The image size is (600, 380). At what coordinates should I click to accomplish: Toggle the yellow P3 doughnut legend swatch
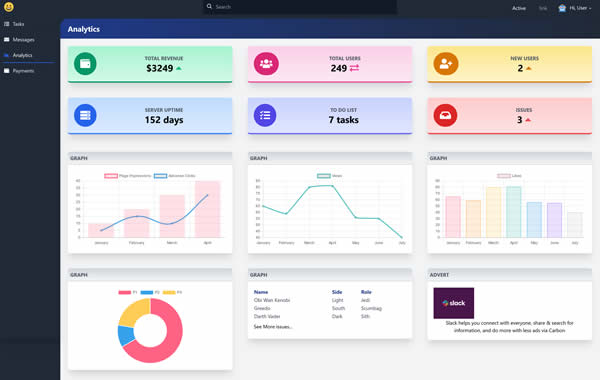pos(169,292)
